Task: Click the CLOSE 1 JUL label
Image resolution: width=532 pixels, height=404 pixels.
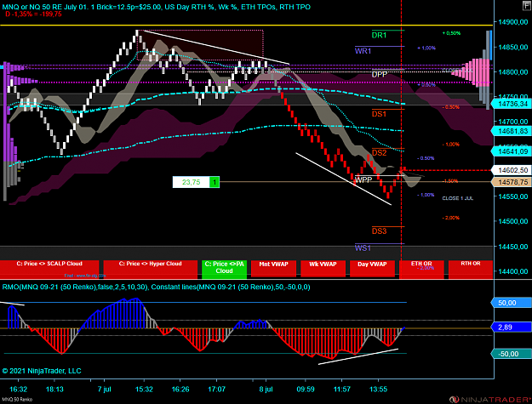Action: tap(458, 198)
